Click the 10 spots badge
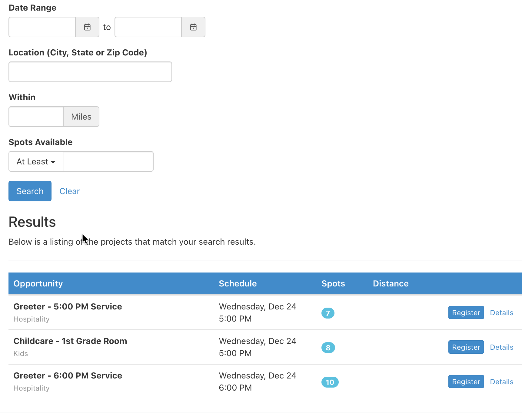 click(330, 382)
